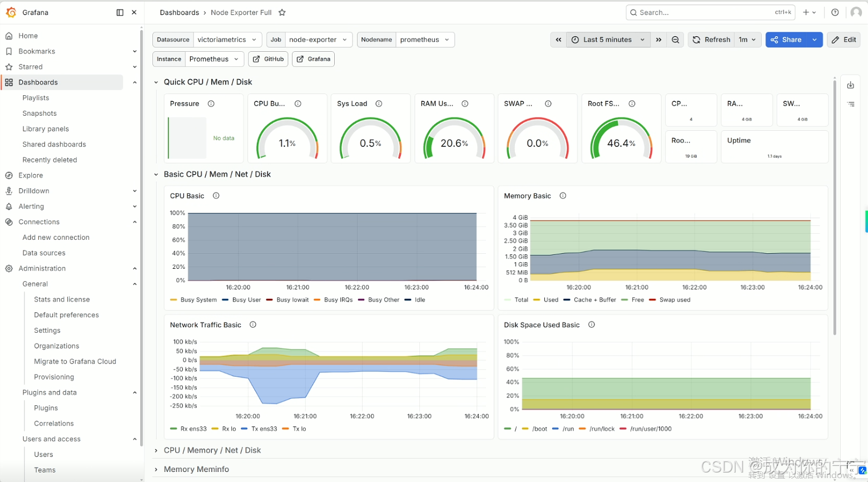Viewport: 868px width, 482px height.
Task: Click the Sys Load panel info icon
Action: pyautogui.click(x=379, y=104)
